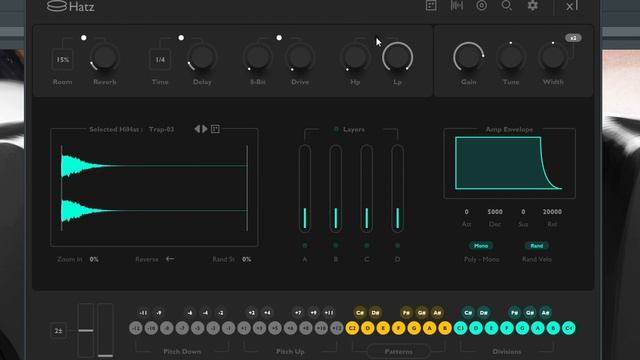Toggle the dot above the Delay knob
Image resolution: width=640 pixels, height=360 pixels.
pyautogui.click(x=181, y=38)
